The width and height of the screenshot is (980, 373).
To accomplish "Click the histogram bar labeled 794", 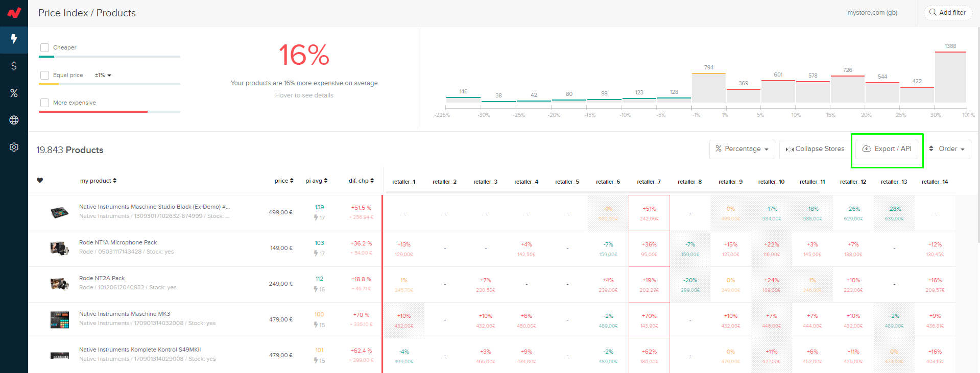I will pos(709,88).
